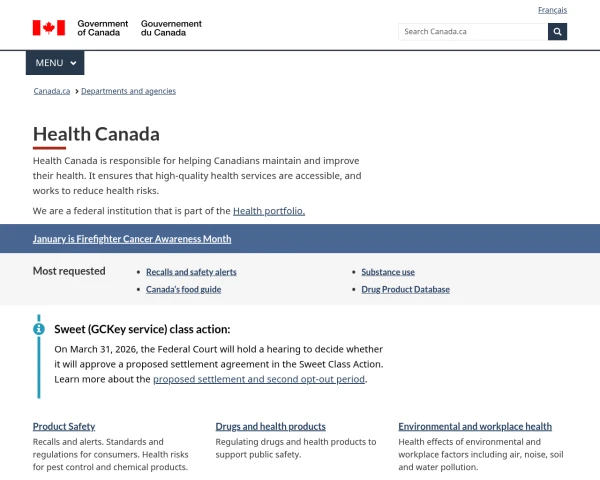
Task: Type in the Search Canada.ca field
Action: (472, 31)
